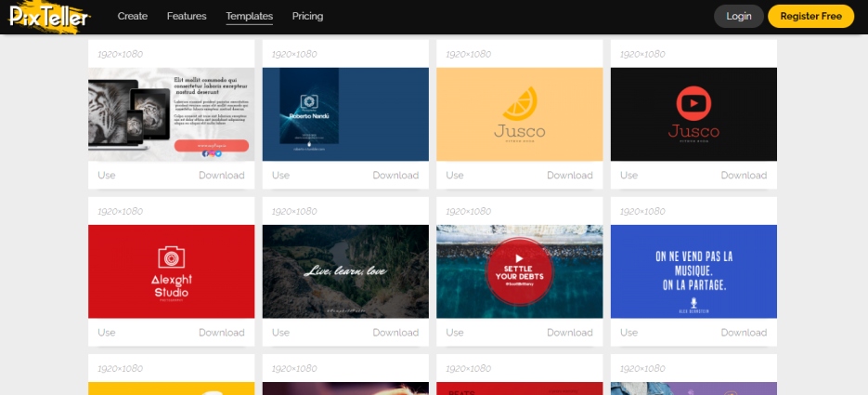
Task: Click 1920×1080 above the Alexght Studio template
Action: [x=120, y=211]
